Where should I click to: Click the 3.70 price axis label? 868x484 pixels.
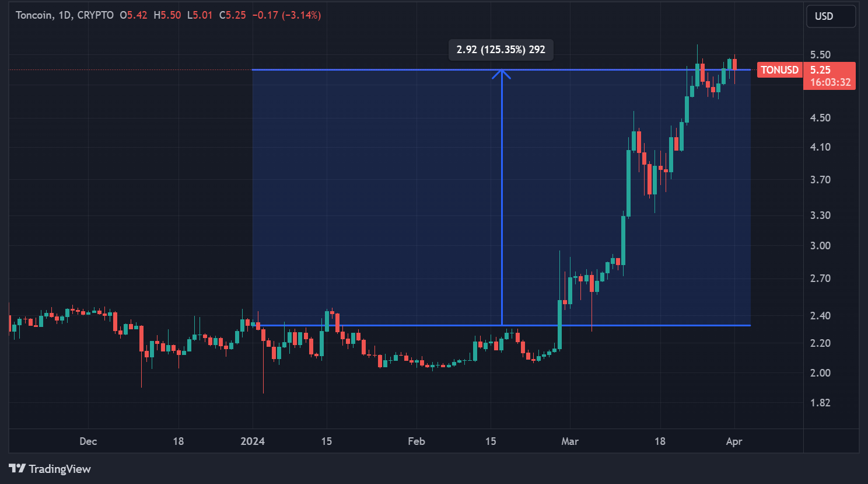point(820,180)
